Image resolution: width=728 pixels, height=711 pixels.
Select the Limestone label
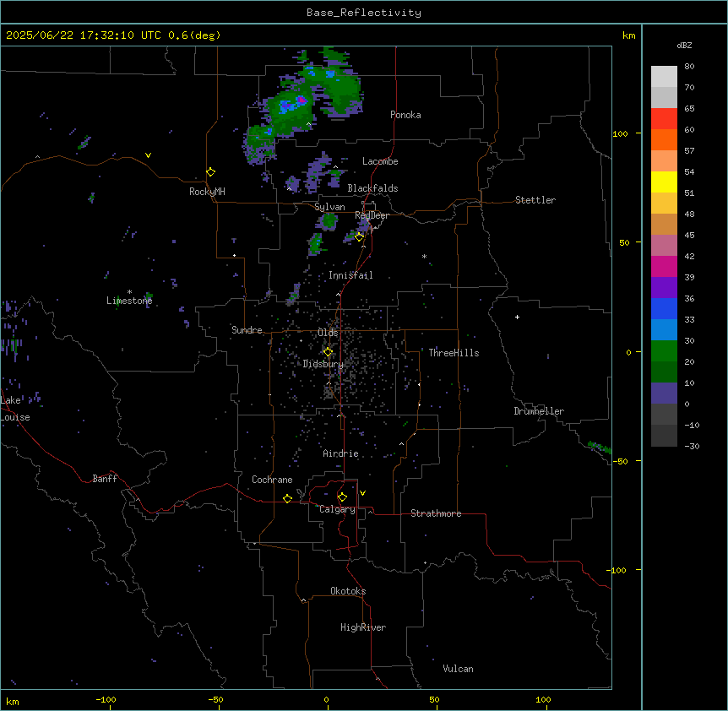click(129, 301)
